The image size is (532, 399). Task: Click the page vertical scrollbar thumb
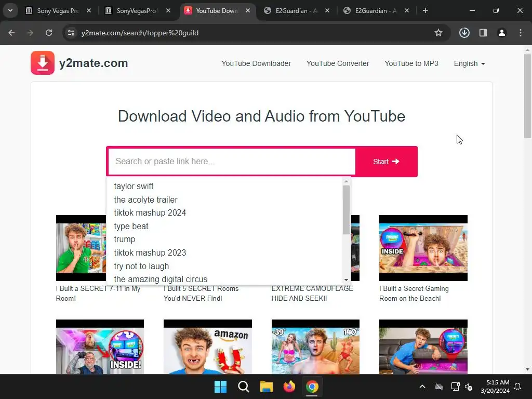tap(527, 96)
